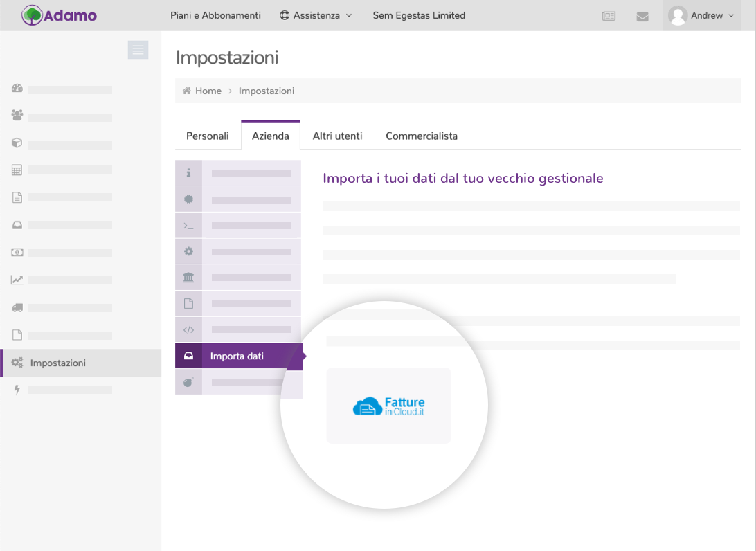Open the blank file icon in Azienda submenu
The image size is (756, 551).
tap(188, 304)
